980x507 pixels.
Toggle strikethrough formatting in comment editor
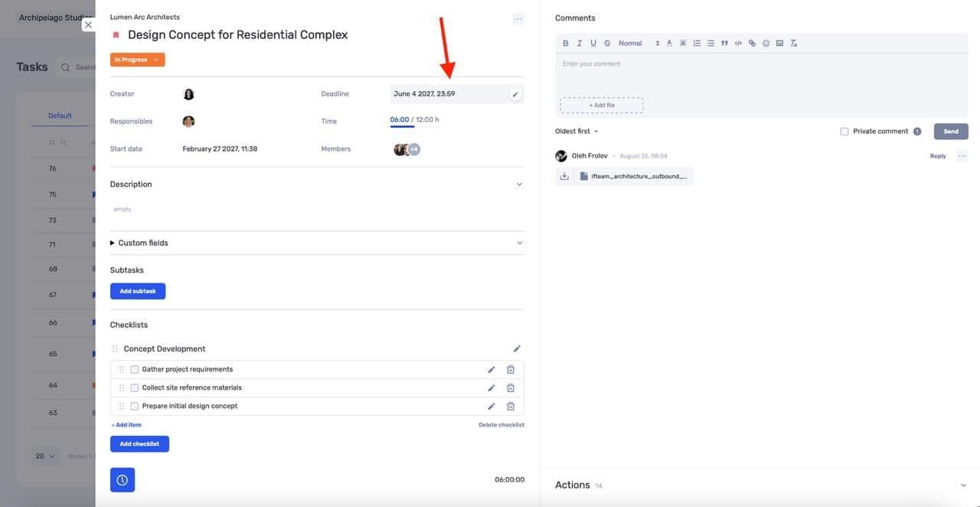(x=607, y=43)
